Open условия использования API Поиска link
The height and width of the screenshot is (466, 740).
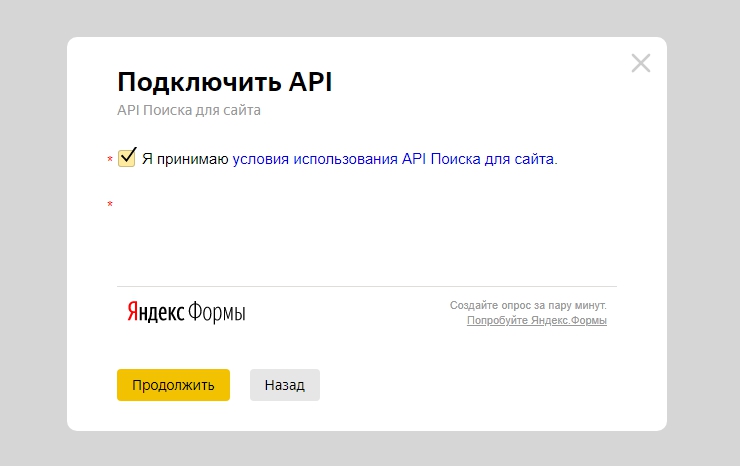[393, 159]
